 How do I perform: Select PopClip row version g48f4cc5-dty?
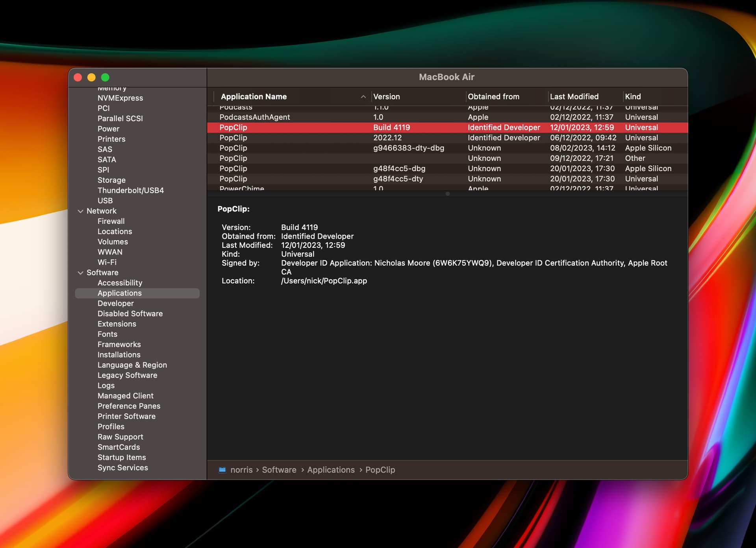[447, 179]
